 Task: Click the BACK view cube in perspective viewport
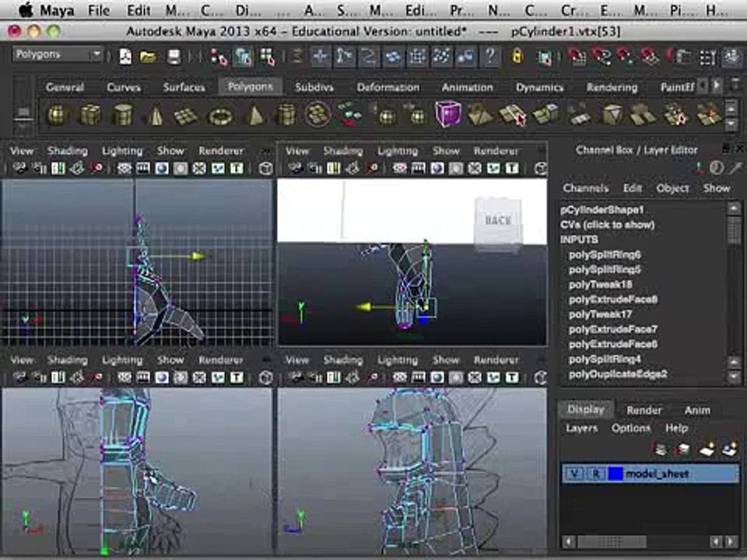(498, 220)
